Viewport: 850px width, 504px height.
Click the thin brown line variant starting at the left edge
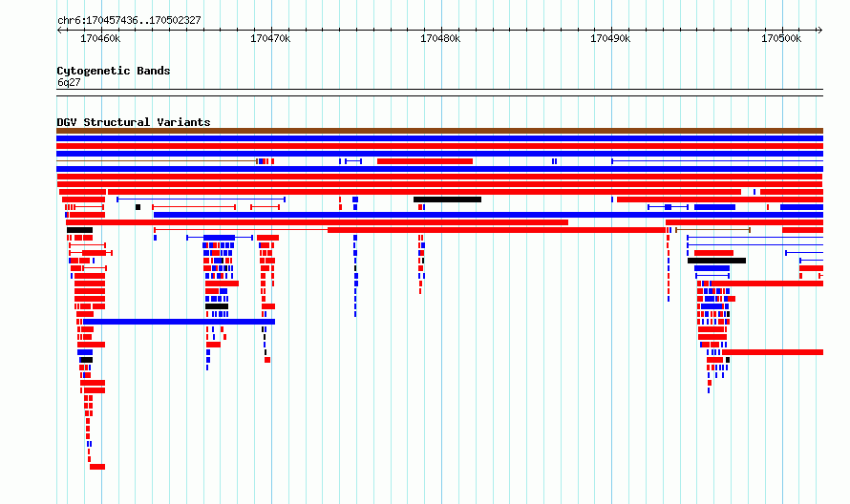click(157, 161)
